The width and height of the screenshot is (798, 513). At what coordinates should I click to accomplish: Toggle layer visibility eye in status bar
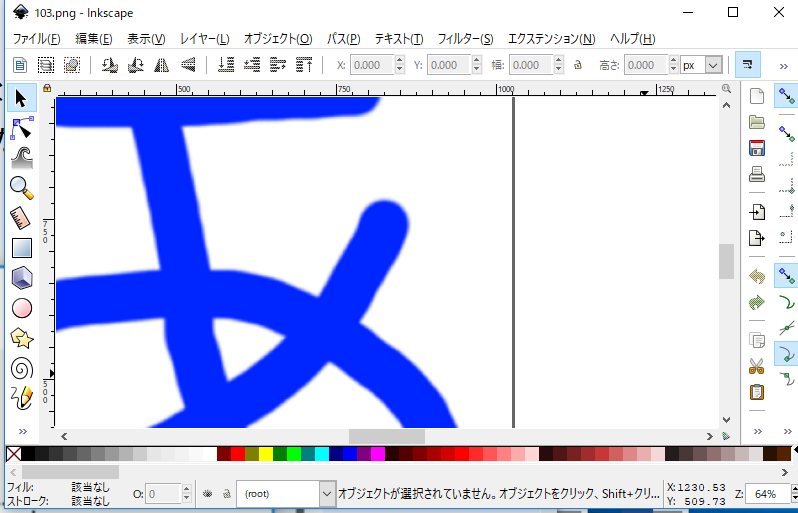pyautogui.click(x=207, y=494)
